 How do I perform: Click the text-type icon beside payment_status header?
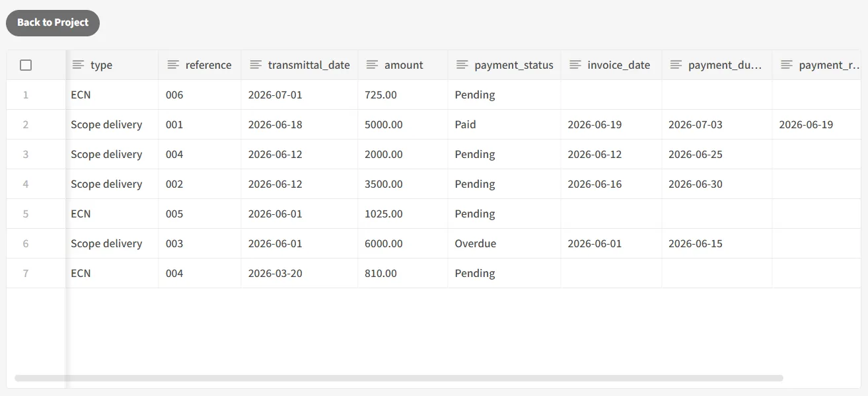coord(462,65)
